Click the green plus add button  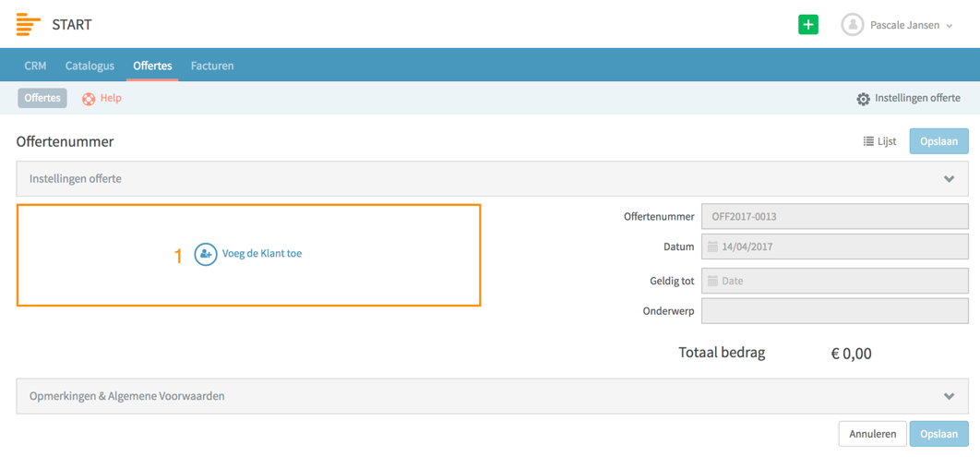[808, 25]
